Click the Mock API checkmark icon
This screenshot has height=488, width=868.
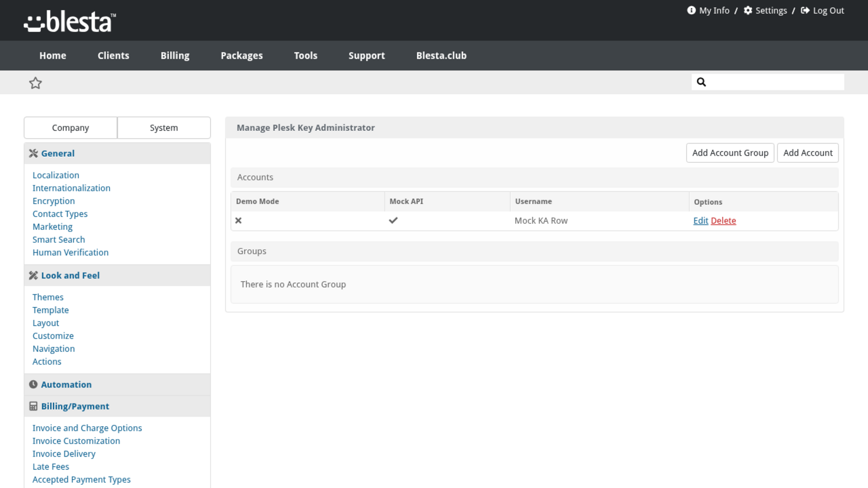393,221
